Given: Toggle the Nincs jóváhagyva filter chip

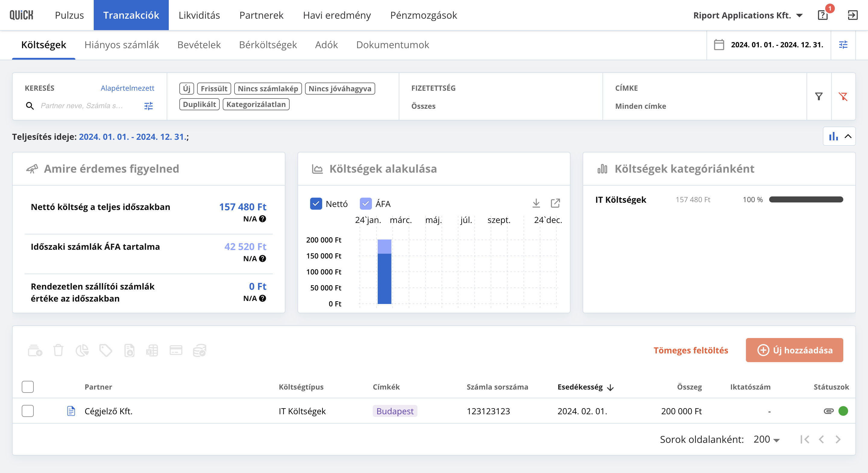Looking at the screenshot, I should (340, 89).
